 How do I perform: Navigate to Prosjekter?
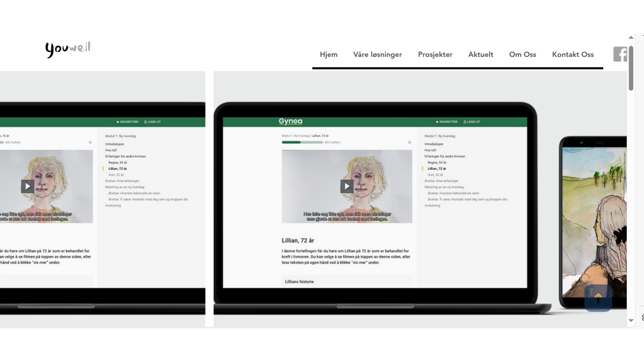[x=435, y=54]
